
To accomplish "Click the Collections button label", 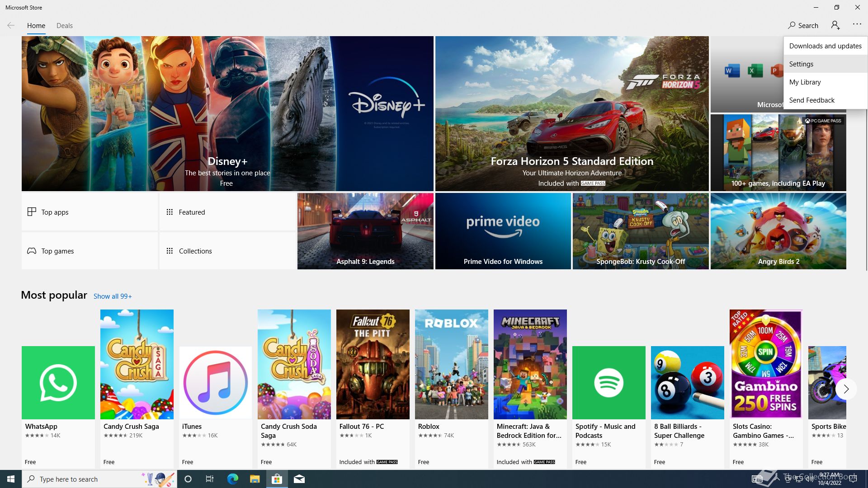I will 195,251.
